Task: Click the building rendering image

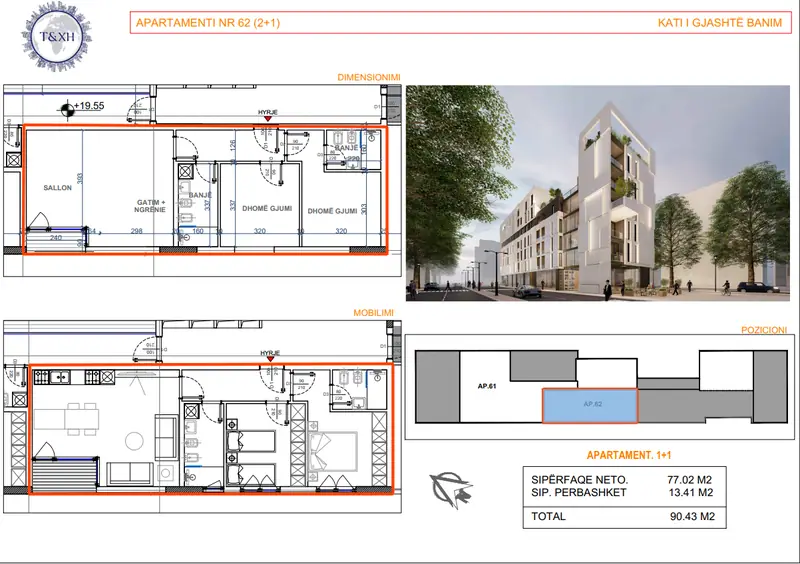Action: tap(597, 193)
